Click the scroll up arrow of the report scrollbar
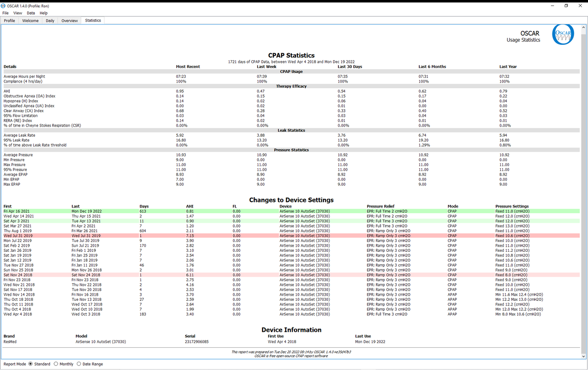Screen dimensions: 588x370 583,28
